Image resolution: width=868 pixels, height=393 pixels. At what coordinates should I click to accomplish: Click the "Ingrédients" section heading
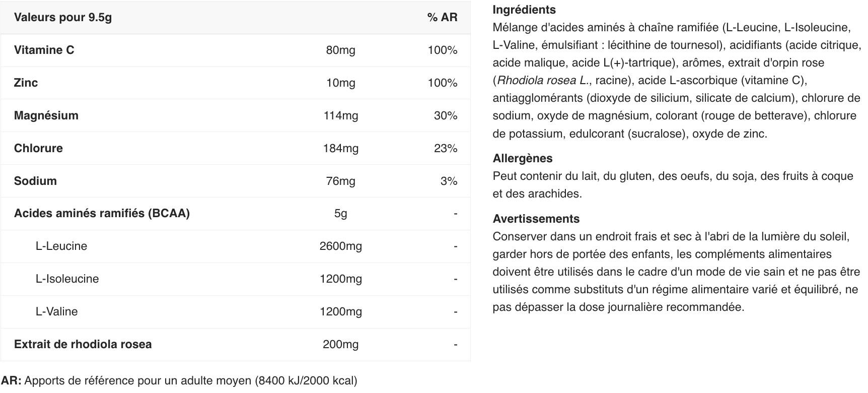click(x=524, y=10)
